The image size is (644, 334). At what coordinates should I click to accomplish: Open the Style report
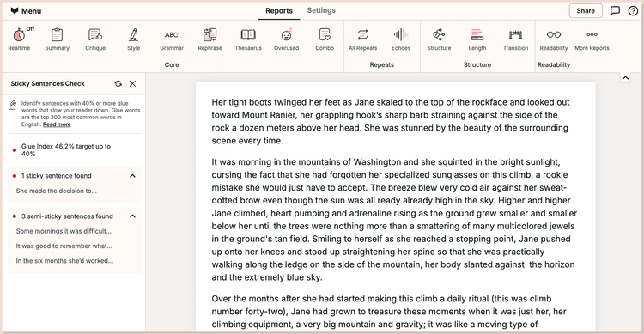[x=133, y=39]
